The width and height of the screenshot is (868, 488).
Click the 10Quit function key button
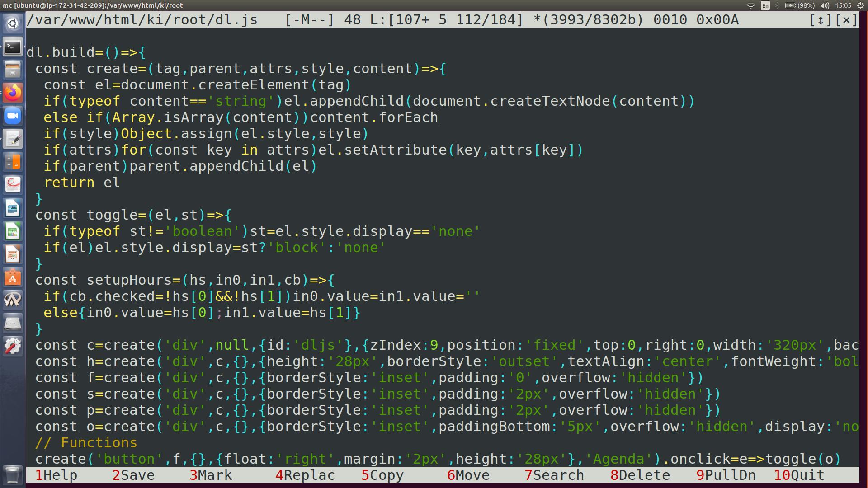pyautogui.click(x=799, y=475)
